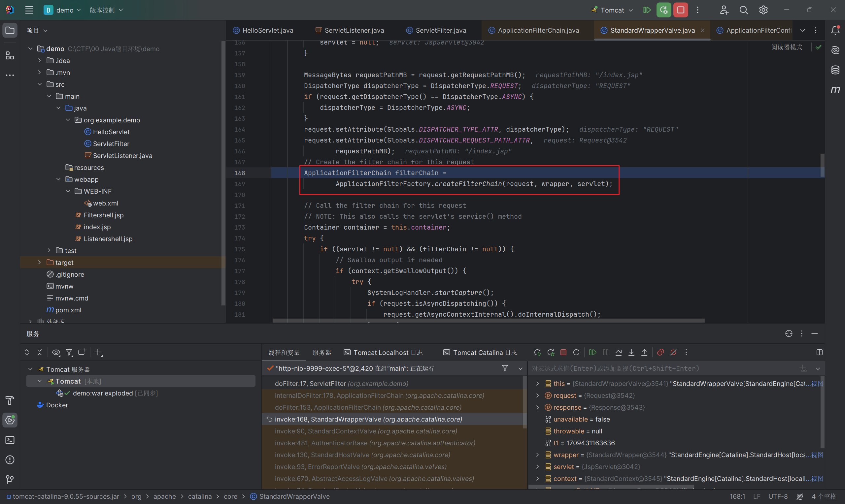This screenshot has height=504, width=845.
Task: Open version control dropdown
Action: coord(106,10)
